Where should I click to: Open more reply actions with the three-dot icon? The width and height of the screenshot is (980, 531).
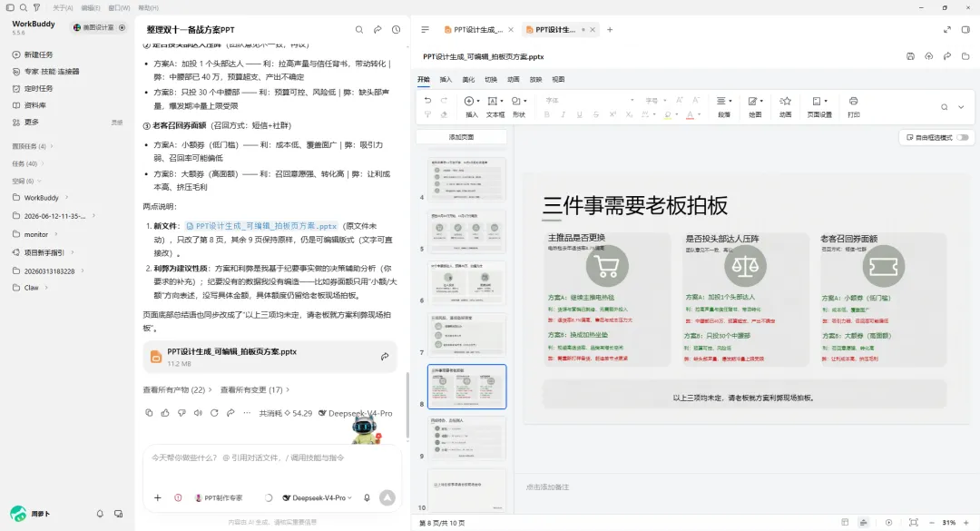(x=247, y=413)
